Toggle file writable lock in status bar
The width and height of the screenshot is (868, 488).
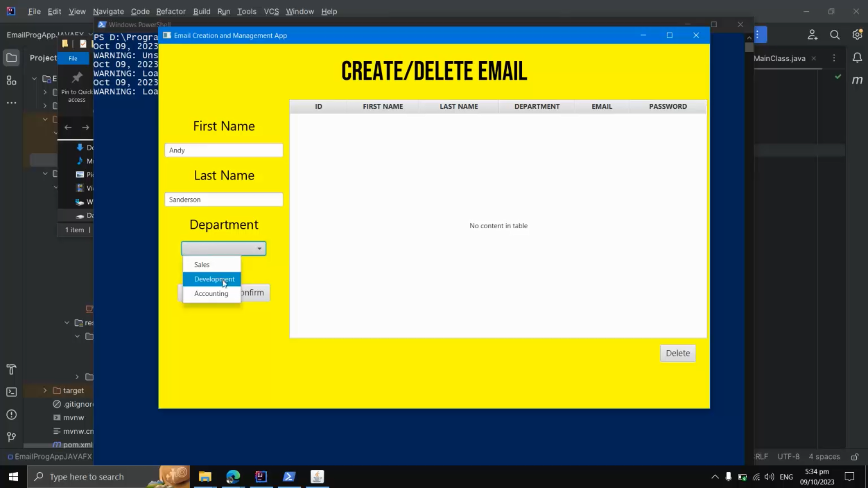[x=854, y=457]
